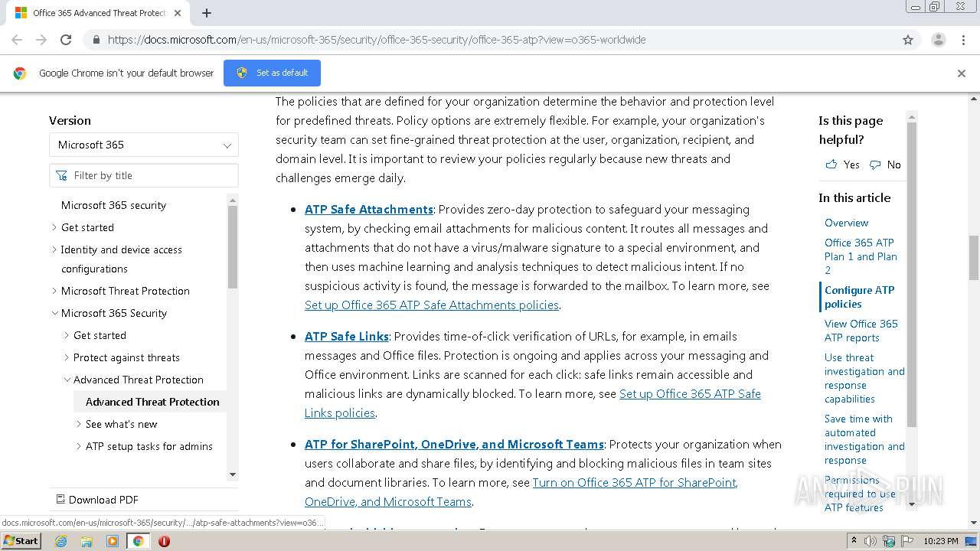Dismiss the default browser notification bar

coord(962,73)
